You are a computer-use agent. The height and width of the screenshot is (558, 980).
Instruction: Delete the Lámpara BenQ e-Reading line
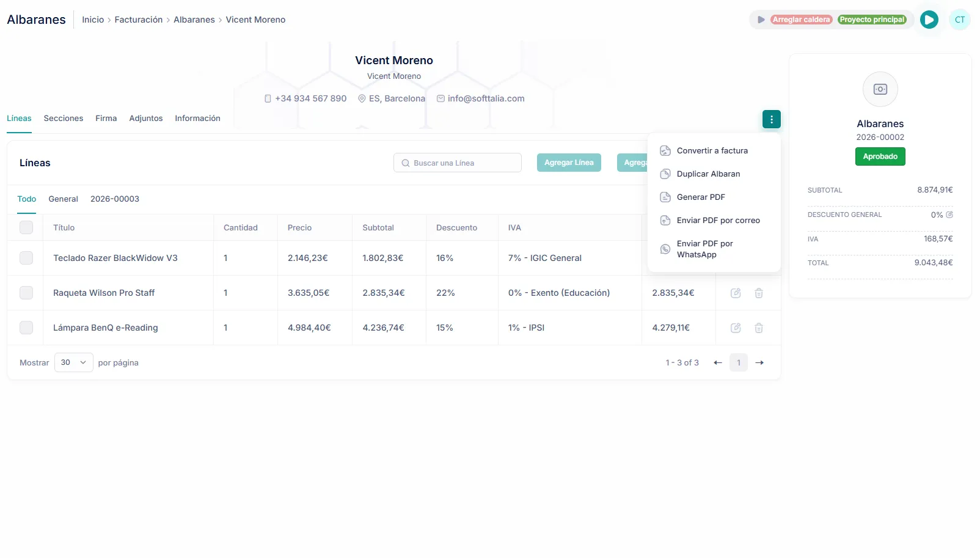(758, 328)
